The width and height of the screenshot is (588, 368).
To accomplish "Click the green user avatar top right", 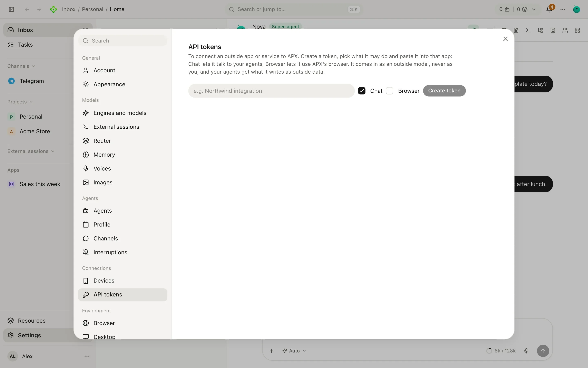I will [577, 9].
